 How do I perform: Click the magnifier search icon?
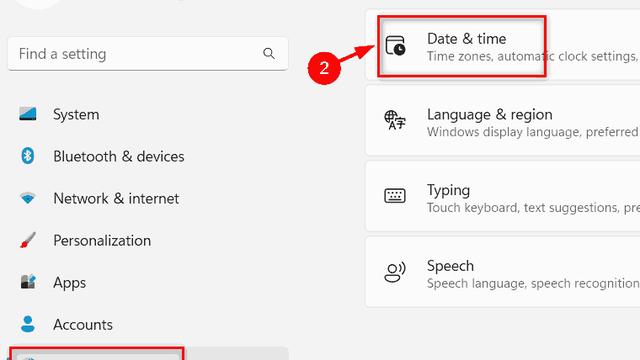tap(269, 53)
